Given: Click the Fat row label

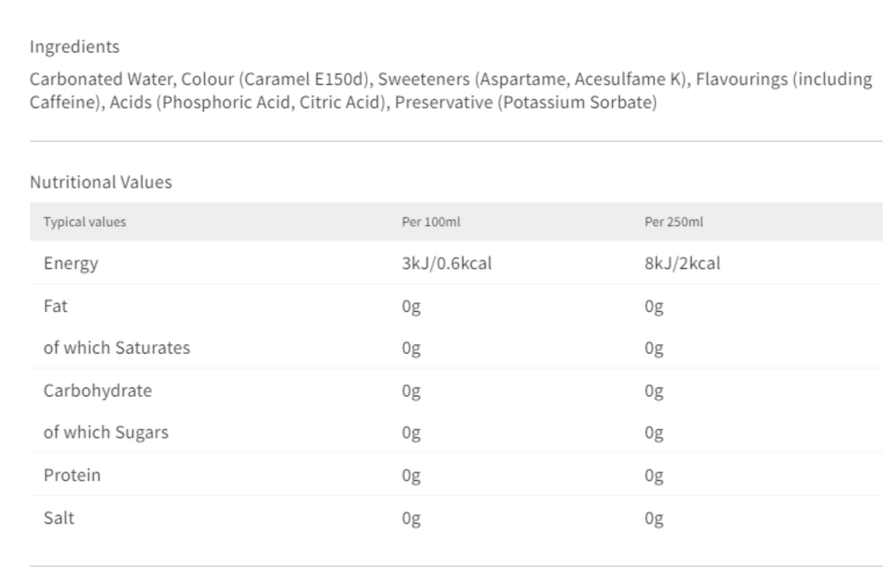Looking at the screenshot, I should click(56, 306).
